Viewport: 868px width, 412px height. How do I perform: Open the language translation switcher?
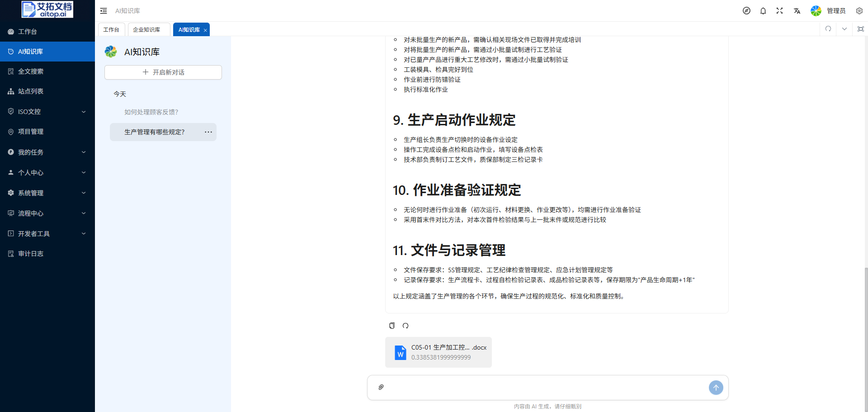[797, 11]
